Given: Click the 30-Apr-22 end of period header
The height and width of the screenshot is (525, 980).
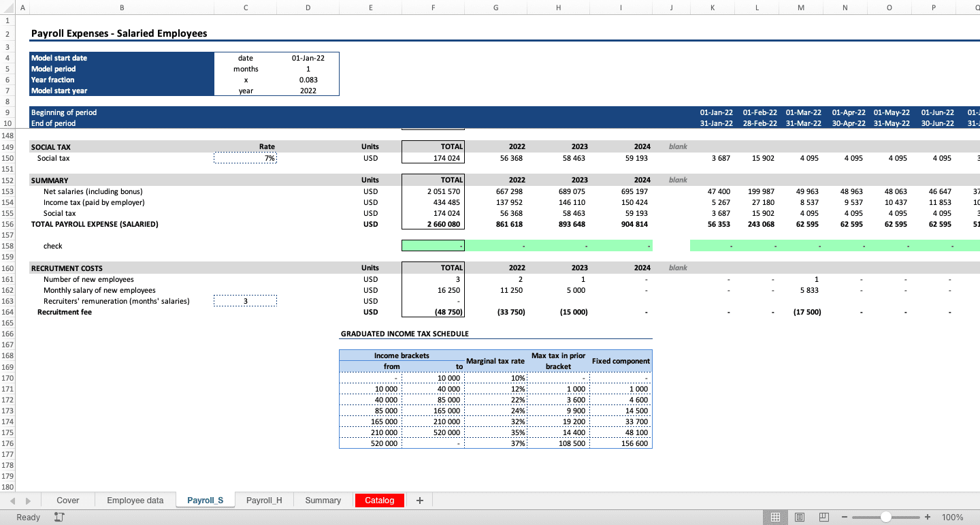Looking at the screenshot, I should click(x=848, y=123).
